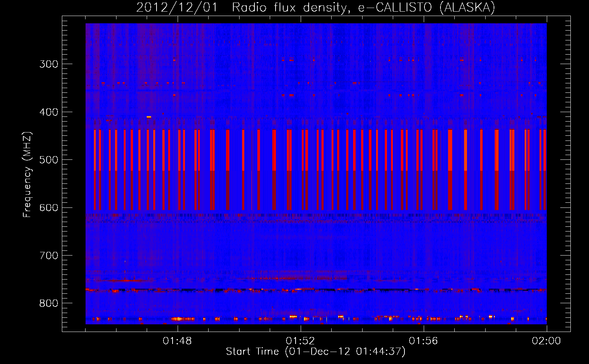589x364 pixels.
Task: Click the 300 frequency tick label
Action: [49, 64]
